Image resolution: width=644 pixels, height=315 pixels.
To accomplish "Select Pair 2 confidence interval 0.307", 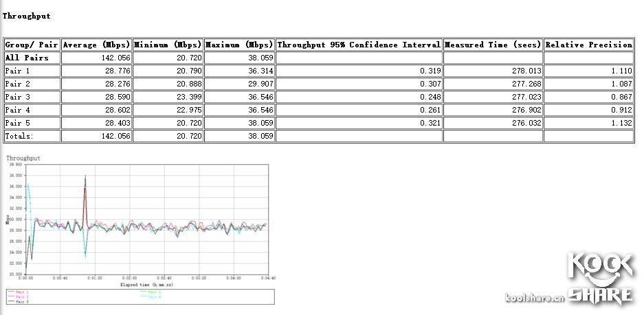I will coord(430,84).
